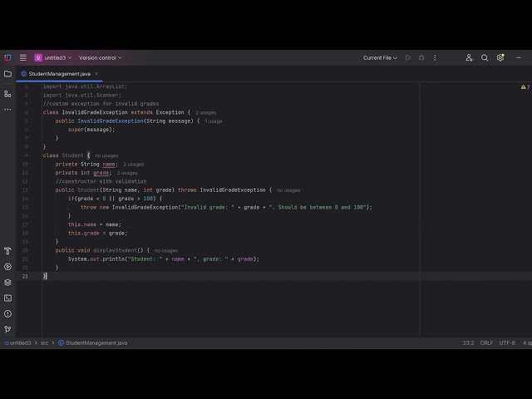Click the 'this.grade = grade;' code line
The width and height of the screenshot is (532, 399).
(x=98, y=234)
